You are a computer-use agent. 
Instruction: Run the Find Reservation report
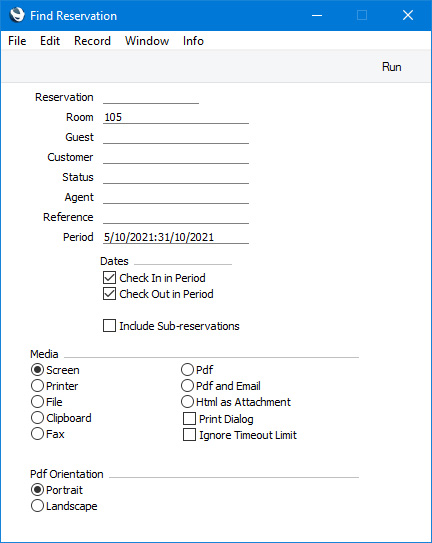391,67
